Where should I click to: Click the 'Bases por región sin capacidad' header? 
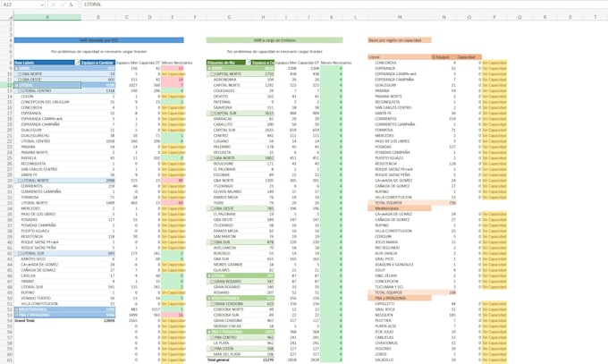tap(400, 40)
